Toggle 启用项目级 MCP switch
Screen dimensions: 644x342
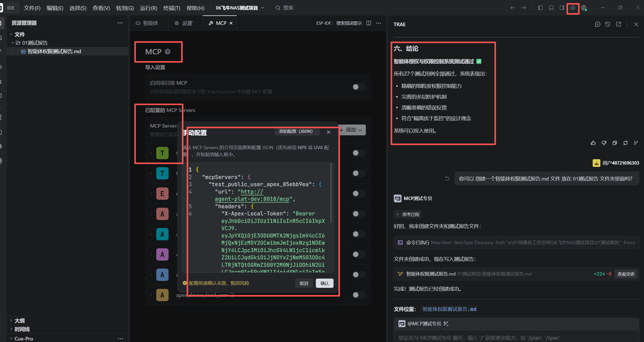point(359,87)
